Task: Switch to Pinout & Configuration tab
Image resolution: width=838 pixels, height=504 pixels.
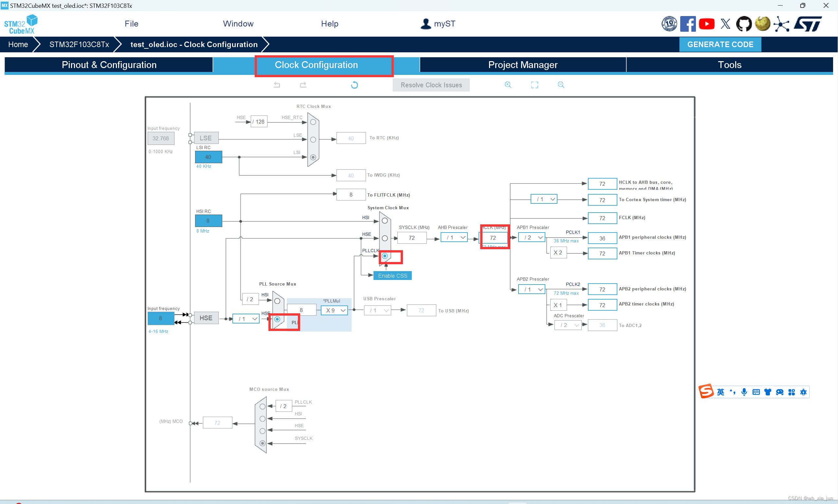Action: 109,65
